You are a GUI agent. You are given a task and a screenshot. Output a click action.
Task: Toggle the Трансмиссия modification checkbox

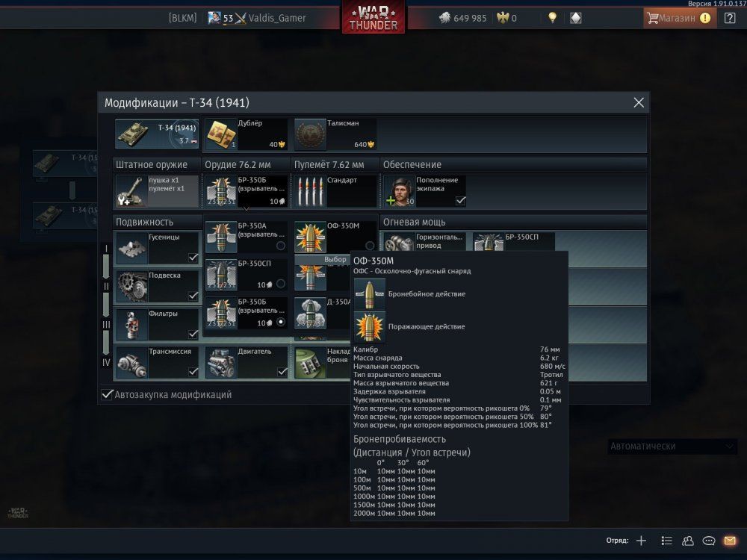(x=193, y=371)
